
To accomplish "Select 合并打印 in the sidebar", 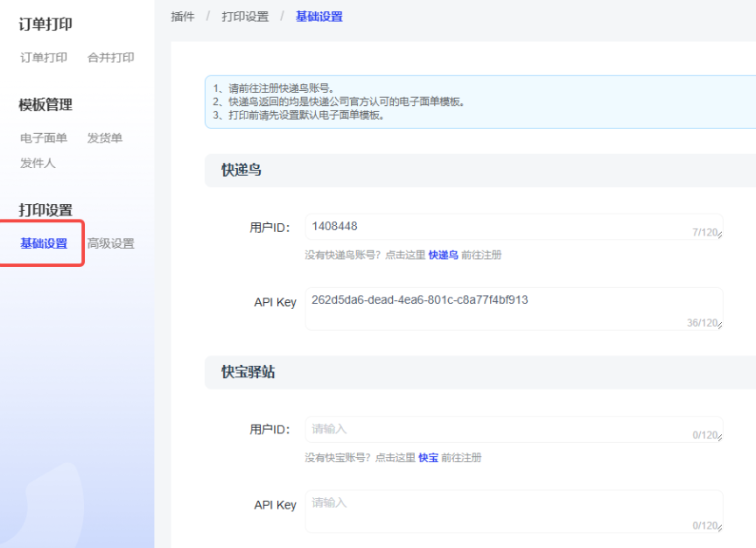I will [x=110, y=58].
